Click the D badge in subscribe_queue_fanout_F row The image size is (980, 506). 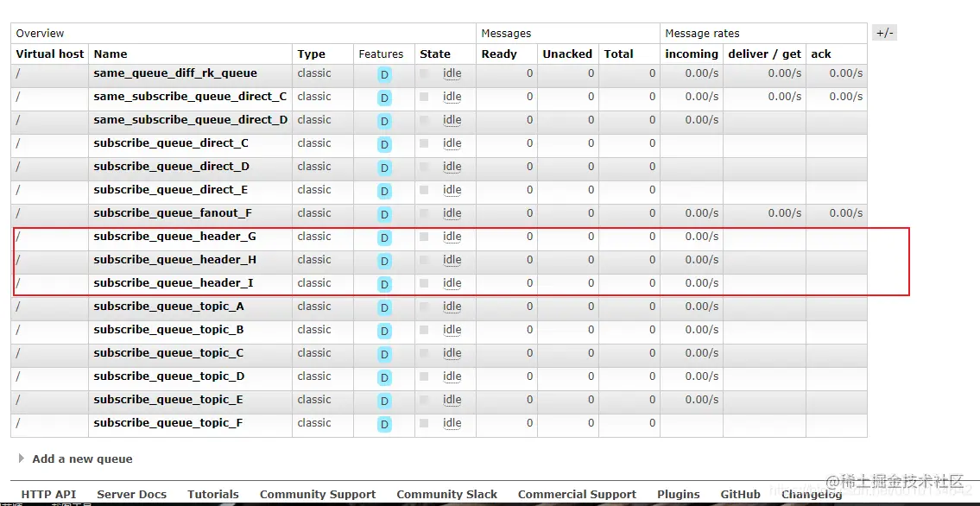pos(384,215)
